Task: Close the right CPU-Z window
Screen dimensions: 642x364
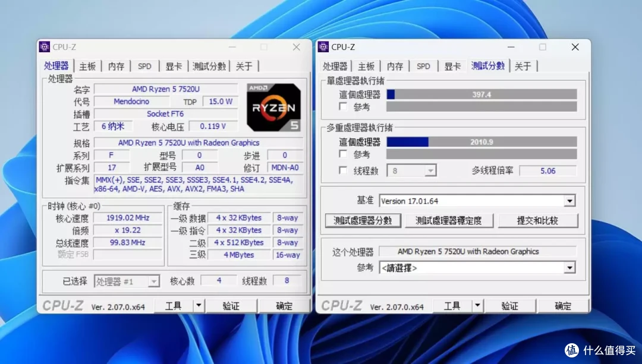Action: pyautogui.click(x=575, y=47)
